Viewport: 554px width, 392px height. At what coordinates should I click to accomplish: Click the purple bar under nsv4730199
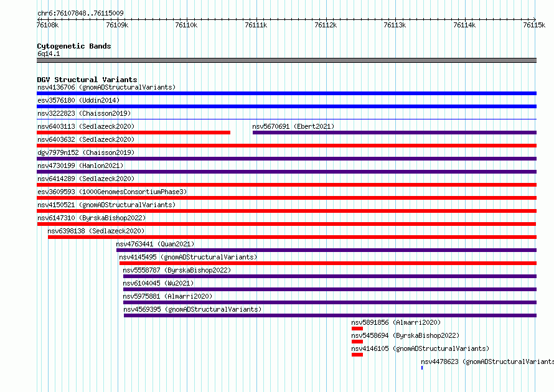(x=286, y=172)
